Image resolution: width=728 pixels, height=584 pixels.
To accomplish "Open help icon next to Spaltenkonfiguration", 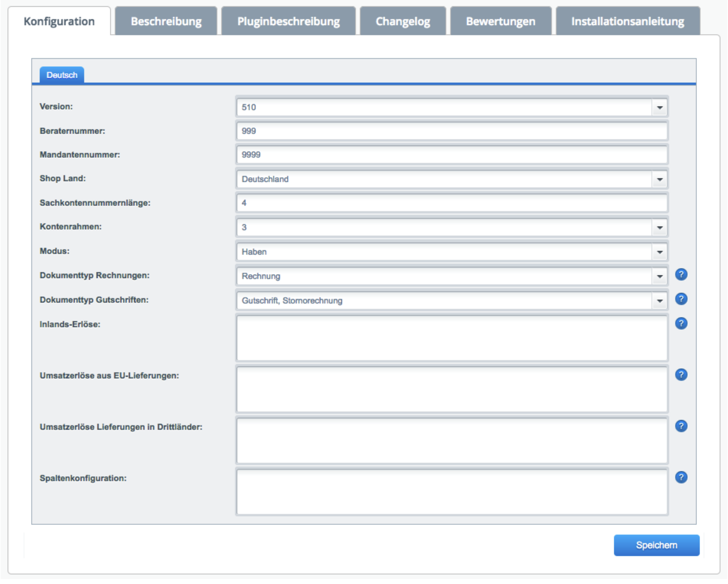I will pyautogui.click(x=681, y=478).
